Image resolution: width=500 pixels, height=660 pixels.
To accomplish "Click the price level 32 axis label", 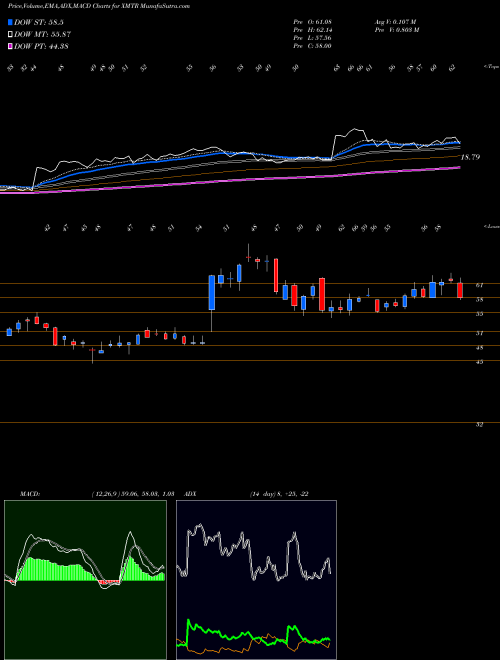I will click(479, 425).
